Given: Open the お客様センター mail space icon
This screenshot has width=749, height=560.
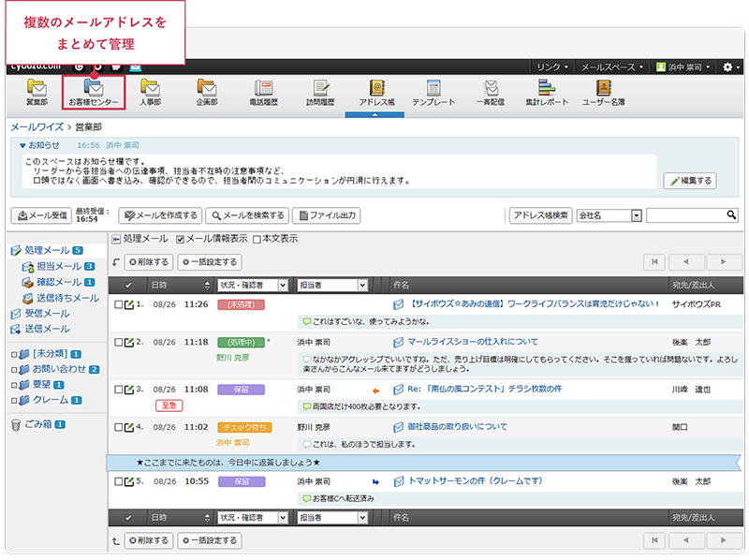Looking at the screenshot, I should tap(94, 91).
